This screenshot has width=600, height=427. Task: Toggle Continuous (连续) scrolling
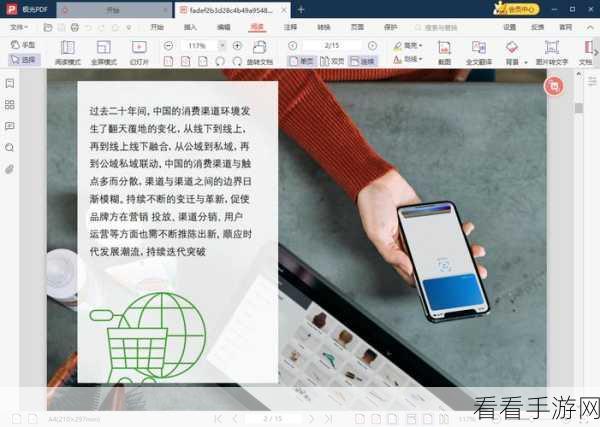363,61
